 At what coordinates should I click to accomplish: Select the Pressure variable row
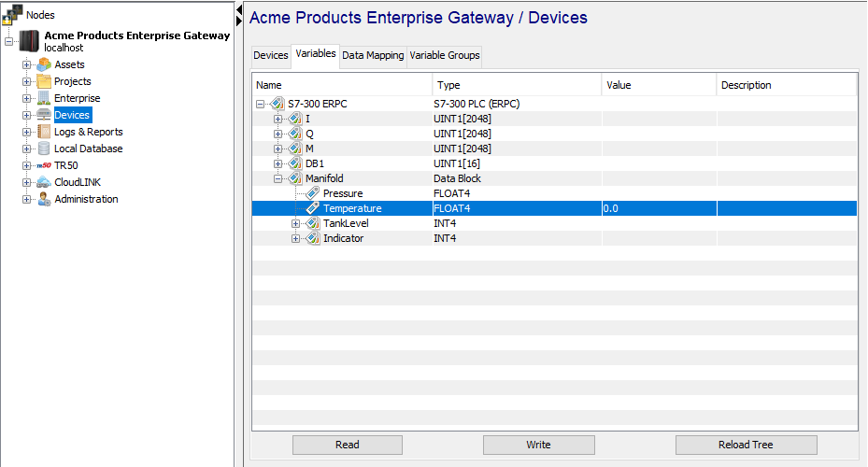pos(554,193)
